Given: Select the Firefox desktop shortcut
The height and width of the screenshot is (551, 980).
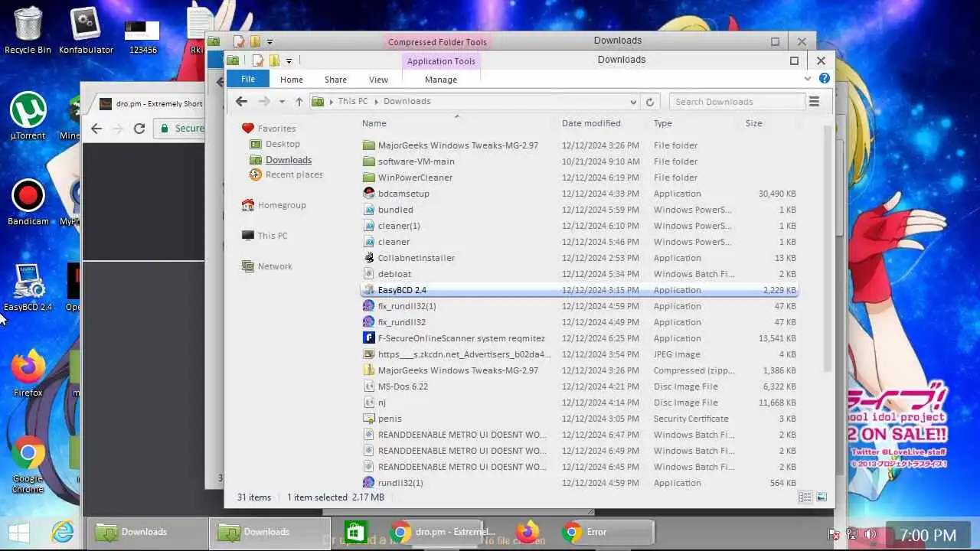Looking at the screenshot, I should (28, 373).
